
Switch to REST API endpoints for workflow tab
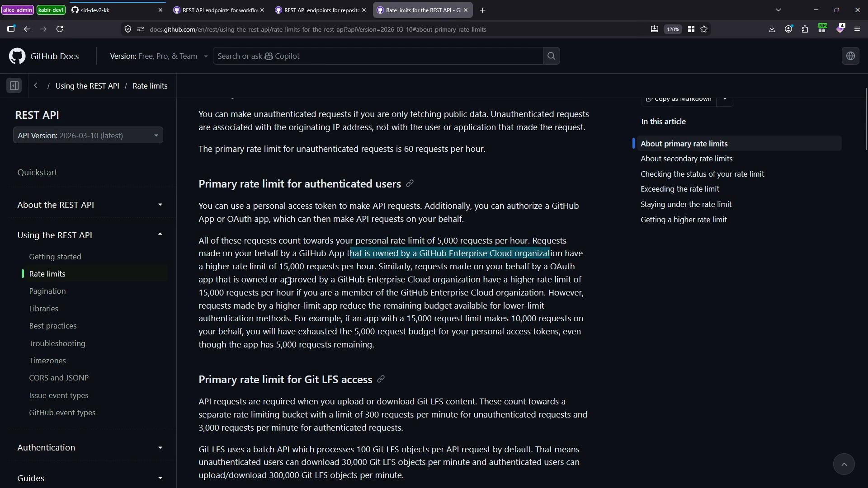click(219, 10)
